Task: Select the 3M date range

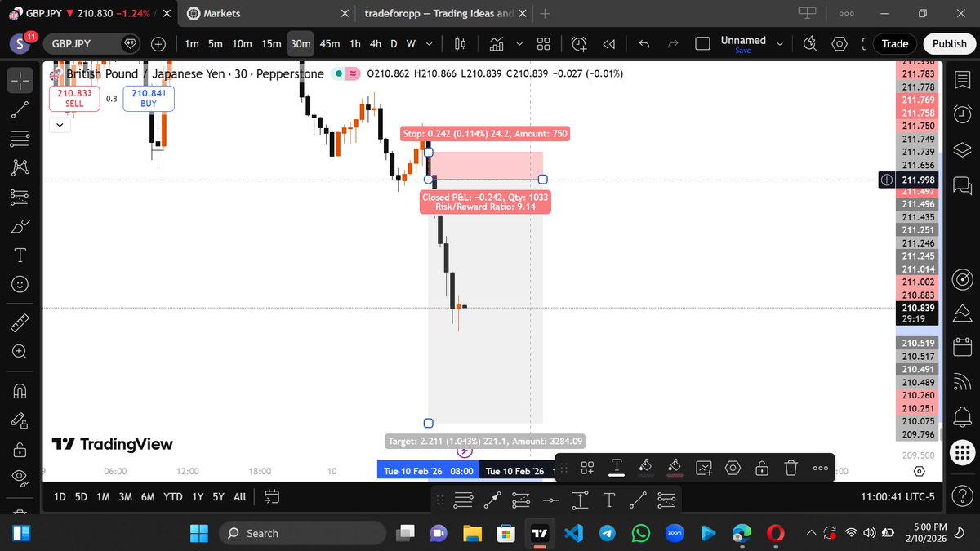Action: [x=125, y=496]
